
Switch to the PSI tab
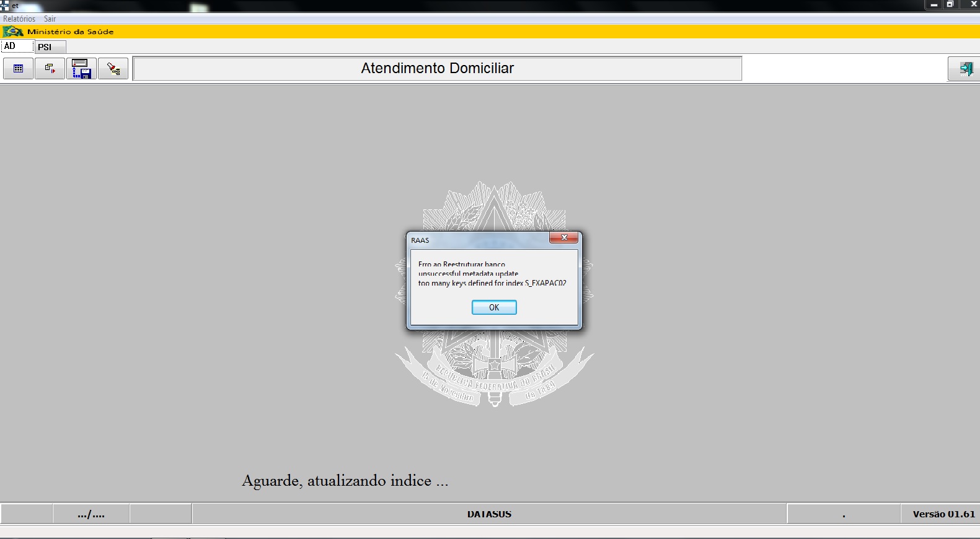45,47
